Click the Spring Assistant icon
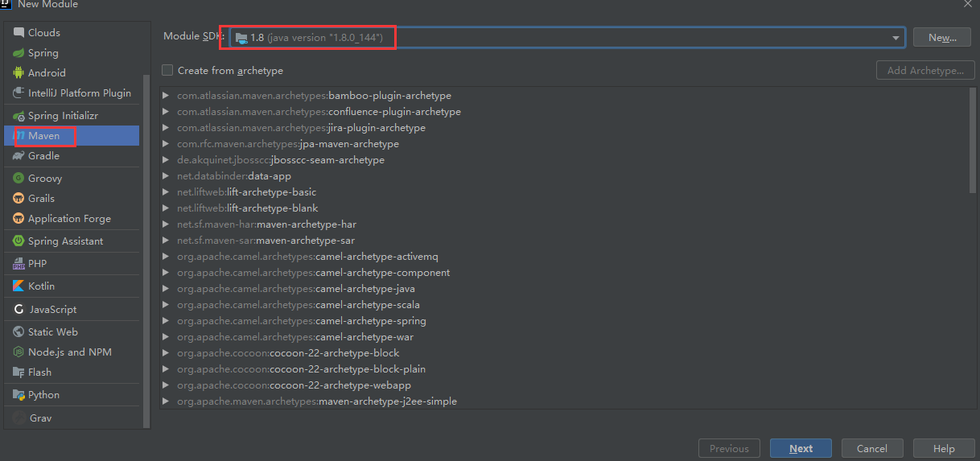The image size is (980, 461). [19, 241]
